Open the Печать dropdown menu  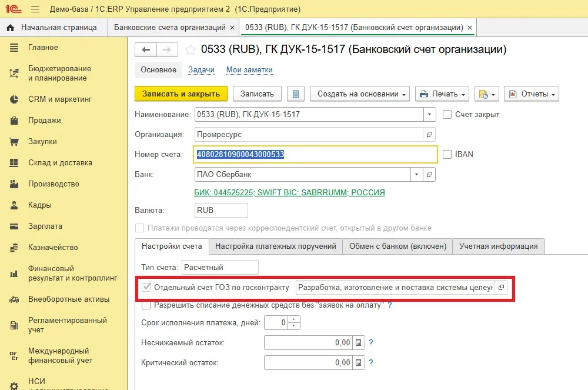tap(443, 94)
